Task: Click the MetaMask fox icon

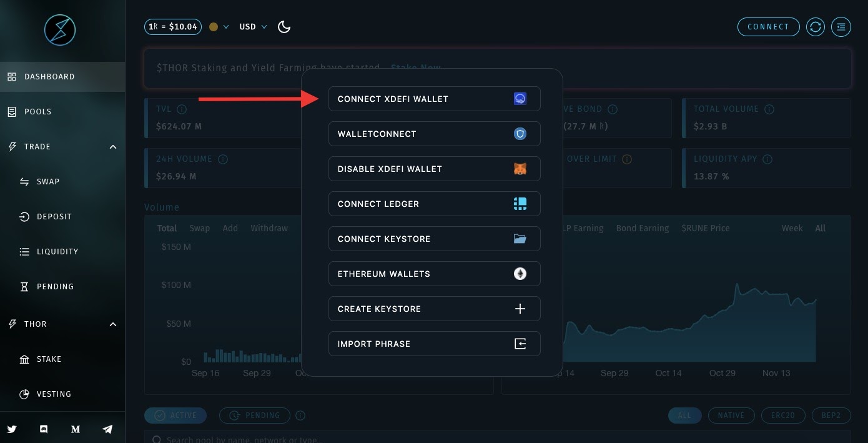Action: tap(520, 169)
